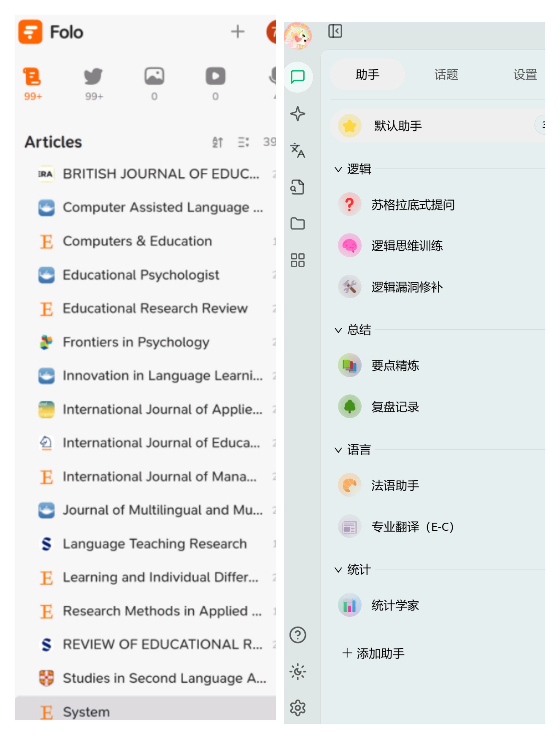Open Language Teaching Research feed
This screenshot has width=560, height=739.
[x=145, y=544]
